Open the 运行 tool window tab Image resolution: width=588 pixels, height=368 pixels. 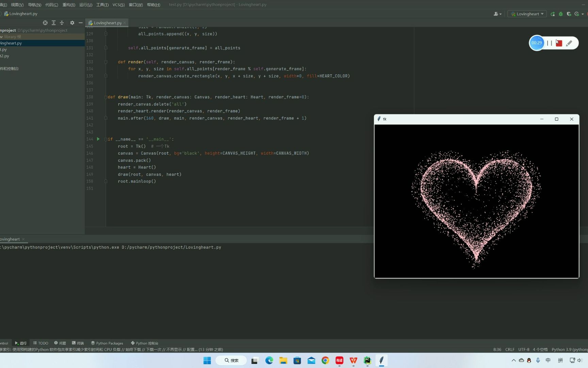tap(21, 343)
